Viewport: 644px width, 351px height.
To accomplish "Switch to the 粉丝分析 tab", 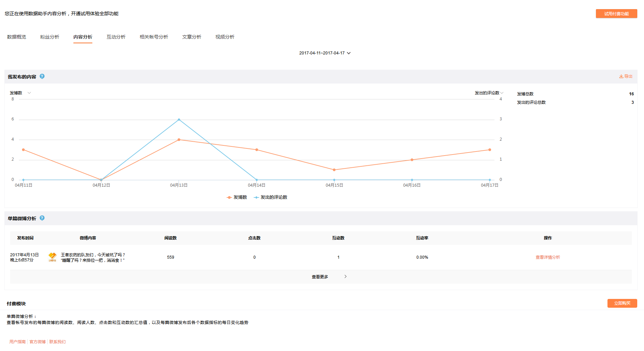I will click(49, 37).
